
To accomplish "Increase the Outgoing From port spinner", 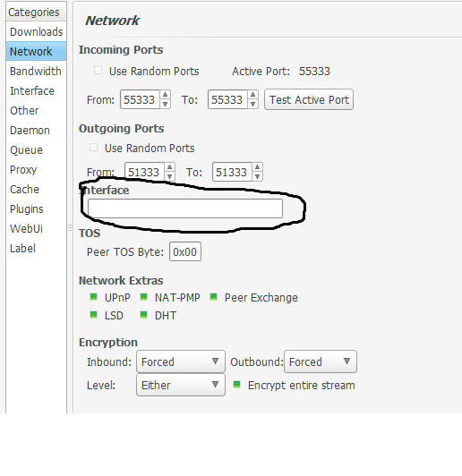I will (169, 167).
